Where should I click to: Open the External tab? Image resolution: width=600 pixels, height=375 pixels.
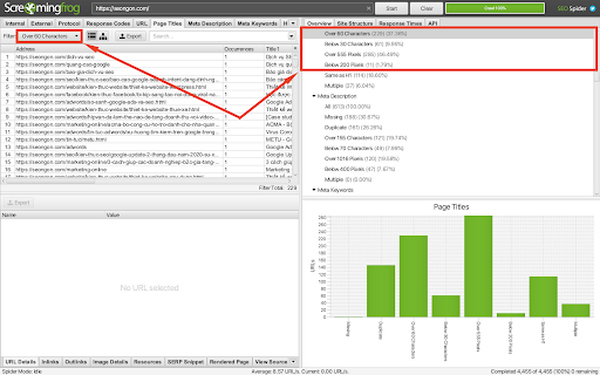coord(41,23)
